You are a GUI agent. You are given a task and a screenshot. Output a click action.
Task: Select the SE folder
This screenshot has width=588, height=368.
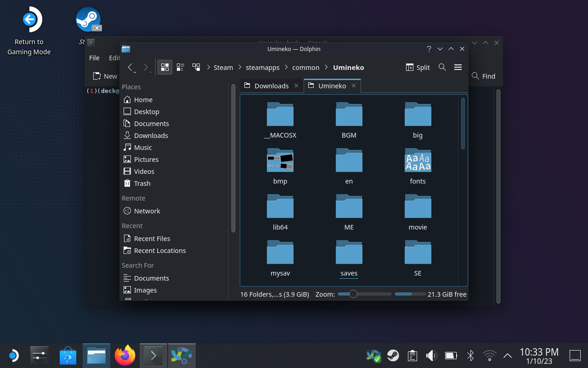pyautogui.click(x=418, y=259)
